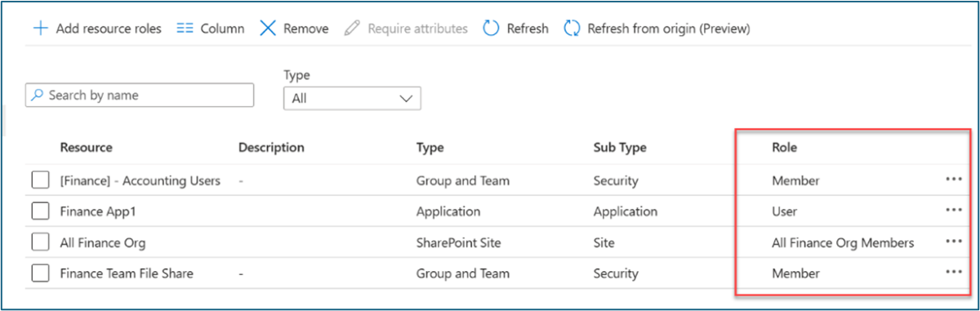Click the plus icon for Add resource roles
The height and width of the screenshot is (311, 980).
coord(40,29)
